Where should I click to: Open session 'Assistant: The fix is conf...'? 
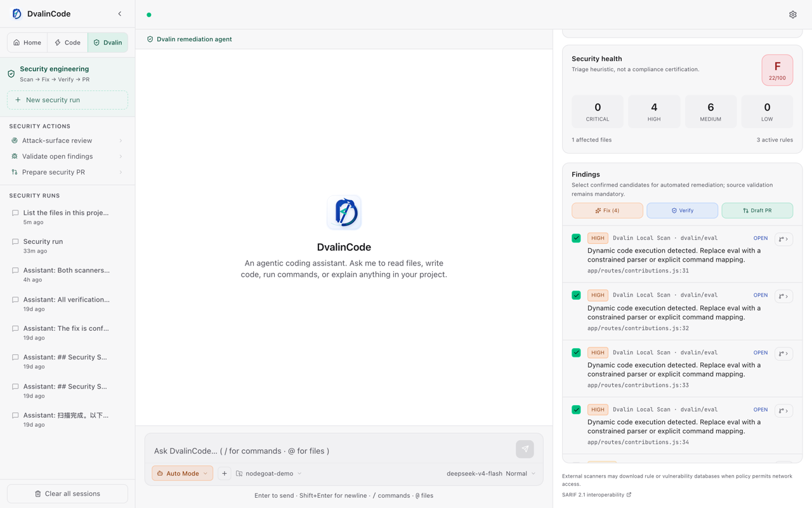click(x=67, y=333)
